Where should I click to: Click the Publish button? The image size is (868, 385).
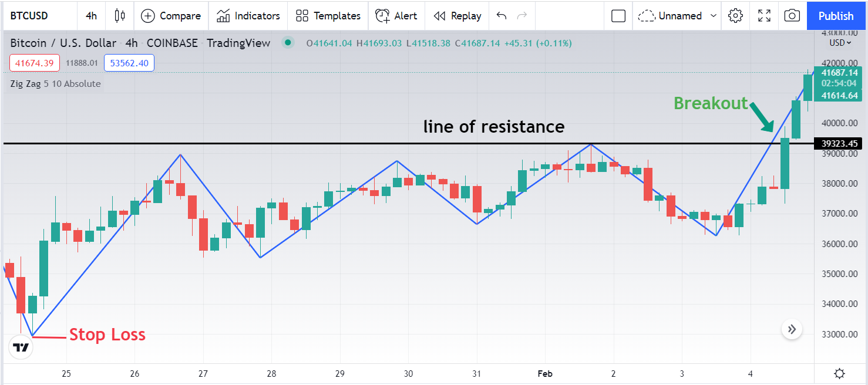836,16
